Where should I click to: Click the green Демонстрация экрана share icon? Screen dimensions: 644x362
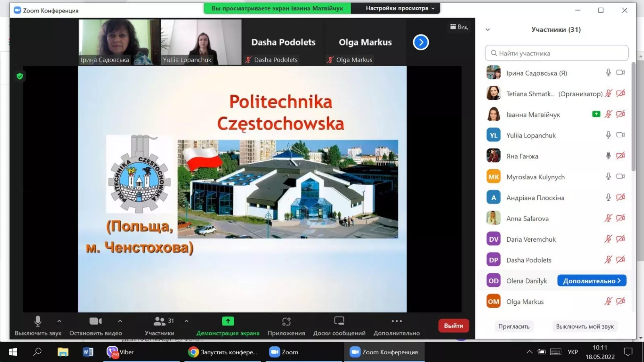(228, 321)
